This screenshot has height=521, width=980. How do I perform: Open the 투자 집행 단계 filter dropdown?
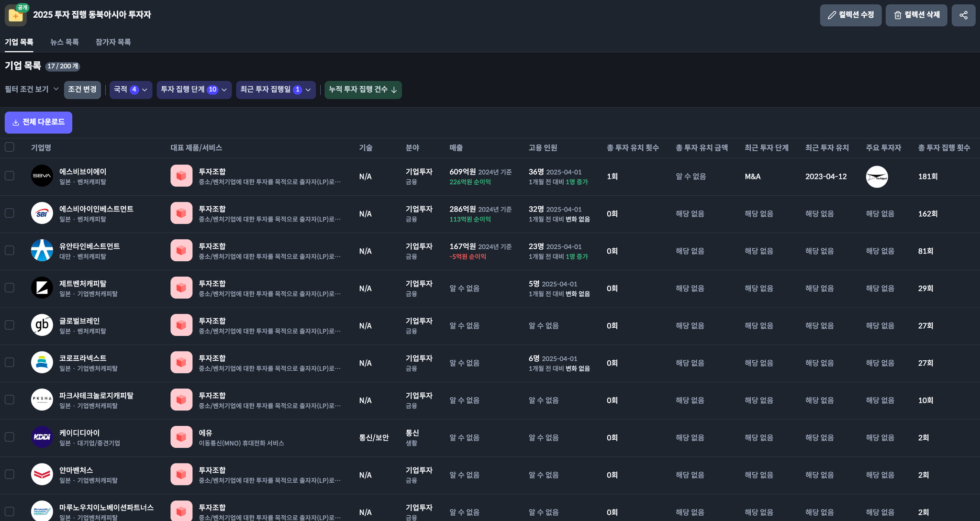pyautogui.click(x=194, y=90)
